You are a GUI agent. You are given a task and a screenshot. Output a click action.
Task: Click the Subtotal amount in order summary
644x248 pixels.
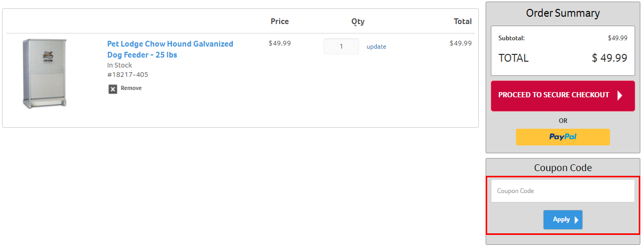click(618, 38)
